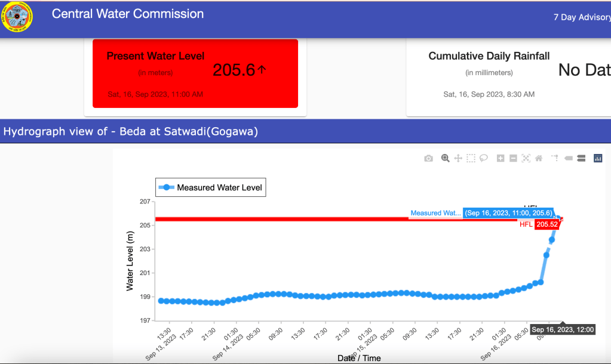
Task: Zoom out using the minus icon
Action: pyautogui.click(x=513, y=158)
